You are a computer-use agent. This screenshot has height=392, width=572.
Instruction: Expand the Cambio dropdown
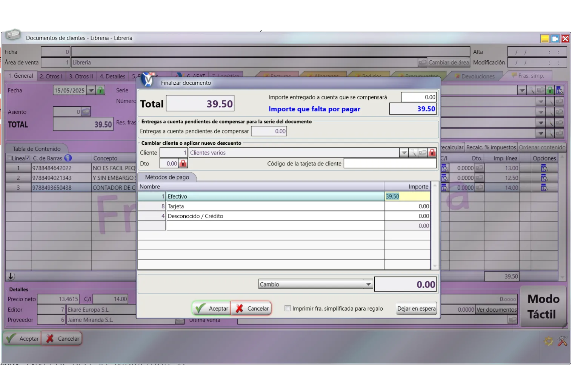[x=368, y=284]
